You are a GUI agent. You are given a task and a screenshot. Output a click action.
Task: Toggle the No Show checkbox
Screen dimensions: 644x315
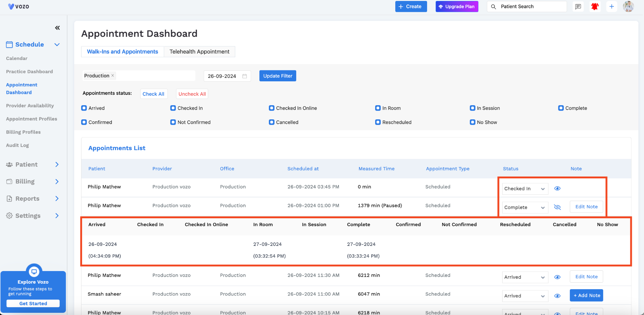coord(473,122)
